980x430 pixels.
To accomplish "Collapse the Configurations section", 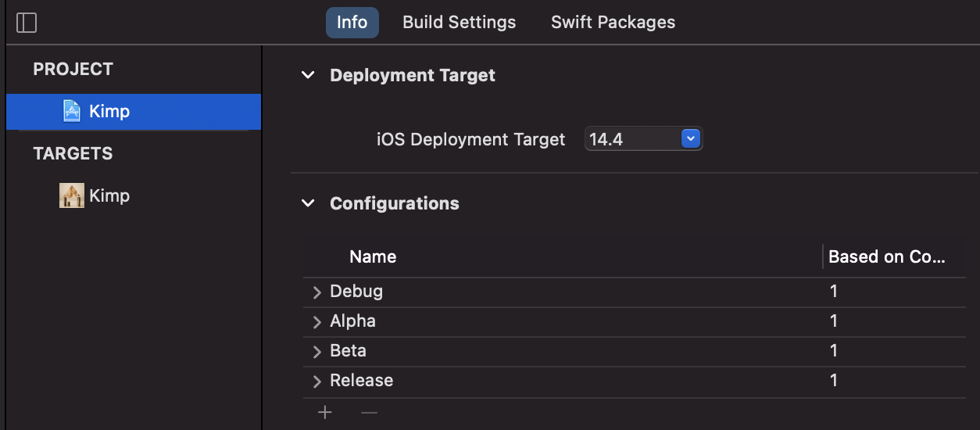I will tap(309, 203).
